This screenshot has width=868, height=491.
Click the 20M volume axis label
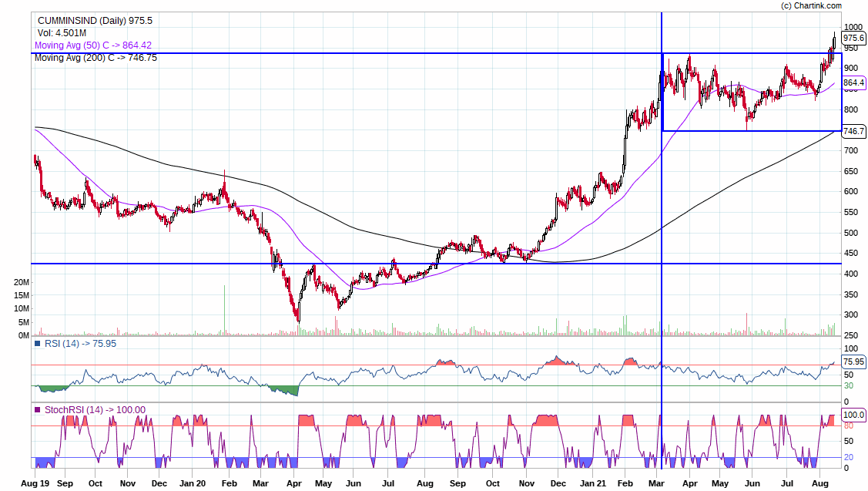pos(22,283)
